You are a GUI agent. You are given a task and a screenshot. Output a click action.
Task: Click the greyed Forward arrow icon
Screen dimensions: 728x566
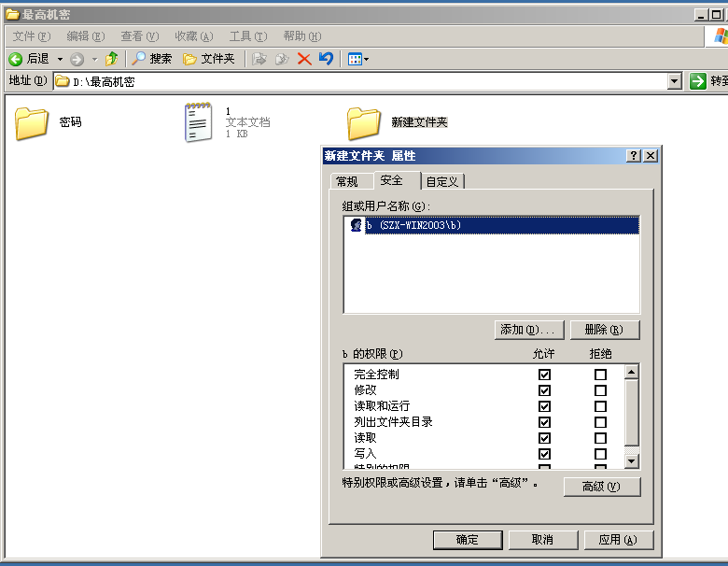coord(77,59)
